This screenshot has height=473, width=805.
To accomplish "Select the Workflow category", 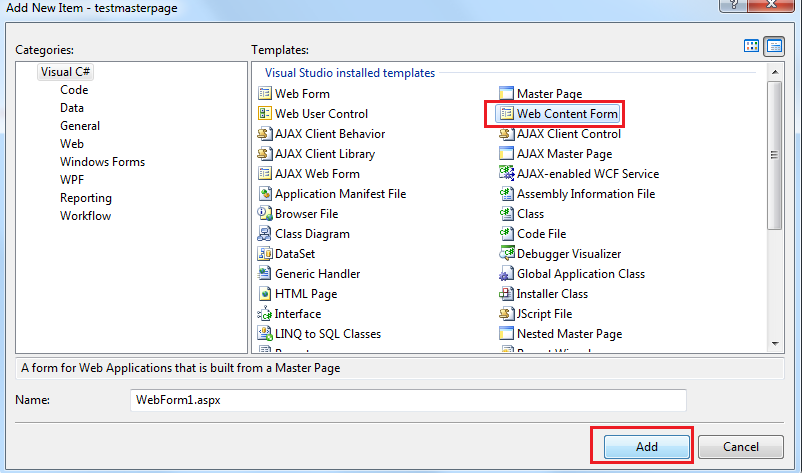I will (85, 216).
